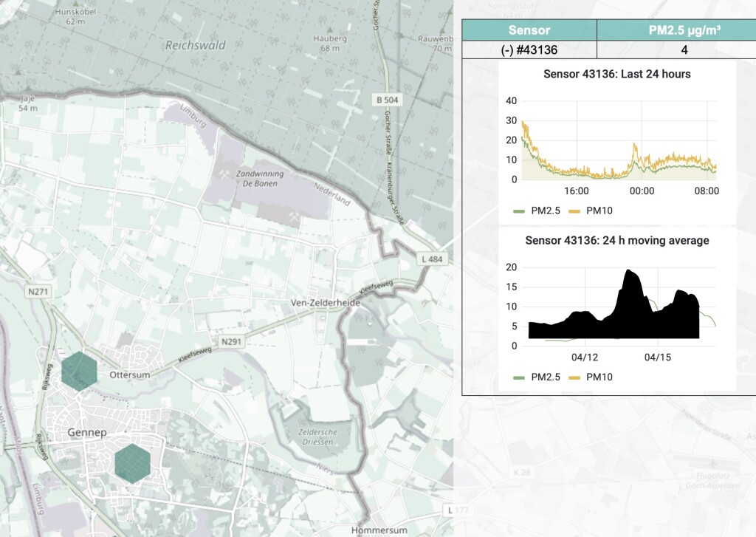Click the L 484 road shield
The height and width of the screenshot is (537, 756).
coord(432,259)
